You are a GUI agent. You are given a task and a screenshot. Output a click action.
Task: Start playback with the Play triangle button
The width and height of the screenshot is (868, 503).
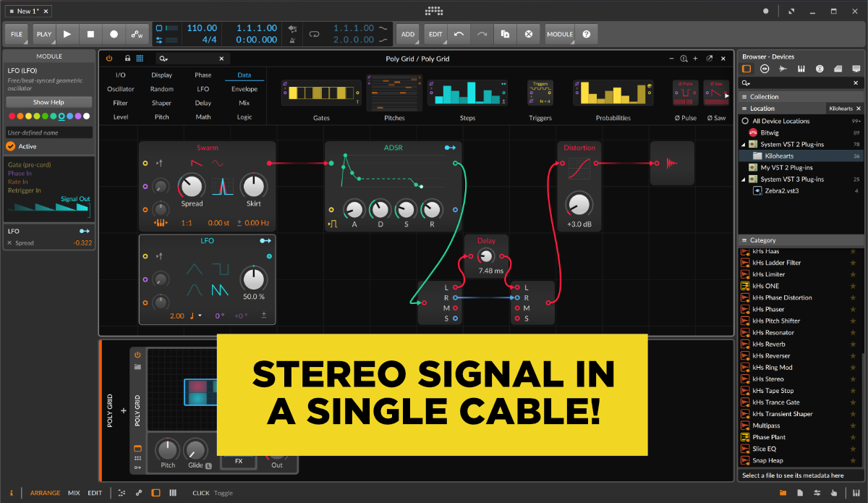67,34
